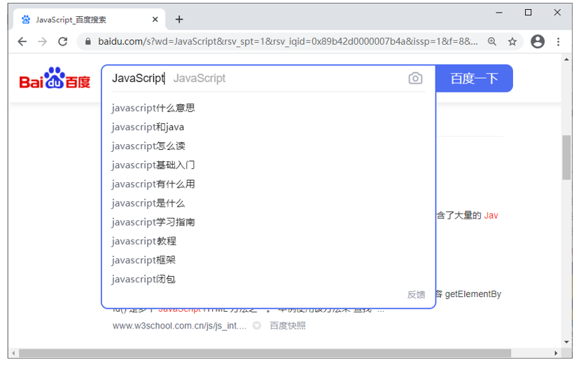
Task: Choose suggestion javascript有什么用
Action: coord(153,184)
